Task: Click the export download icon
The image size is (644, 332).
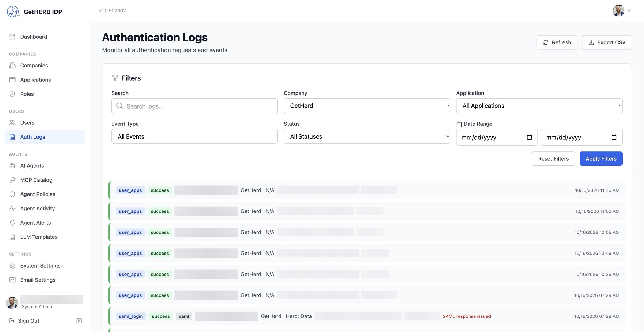Action: tap(591, 42)
